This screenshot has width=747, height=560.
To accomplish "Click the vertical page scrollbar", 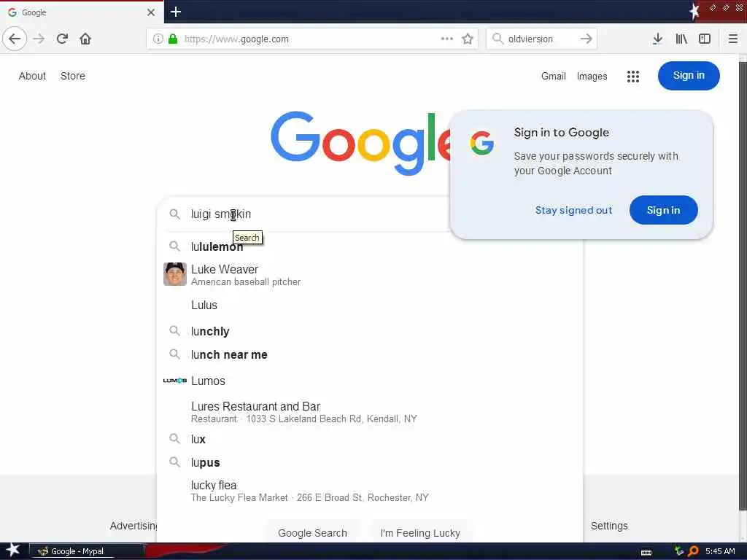I will tap(742, 286).
